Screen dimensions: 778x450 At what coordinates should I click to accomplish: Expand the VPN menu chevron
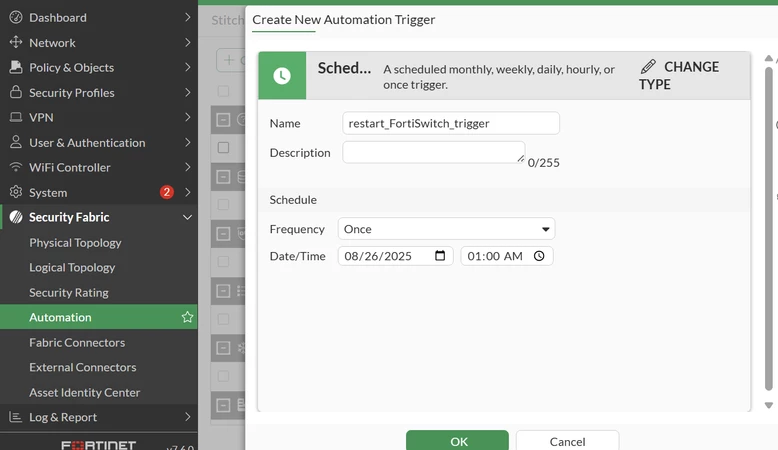pos(188,117)
